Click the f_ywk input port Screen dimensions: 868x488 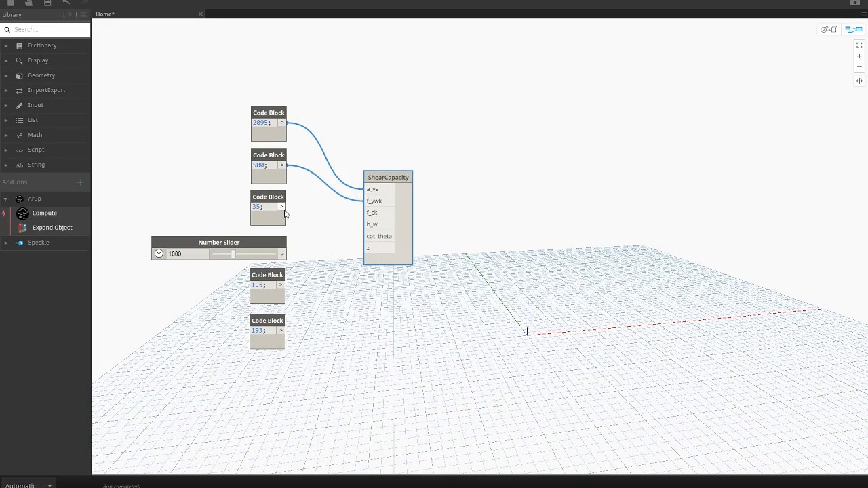pyautogui.click(x=379, y=201)
